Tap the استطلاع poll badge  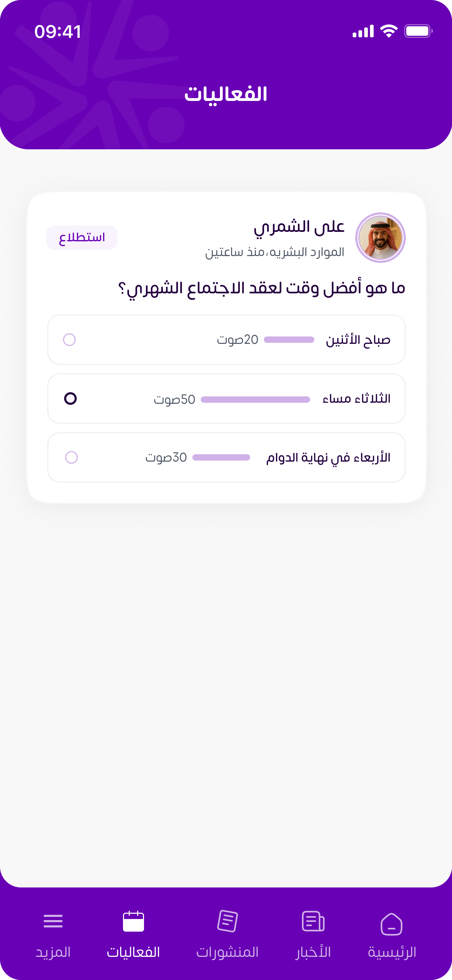[x=82, y=237]
